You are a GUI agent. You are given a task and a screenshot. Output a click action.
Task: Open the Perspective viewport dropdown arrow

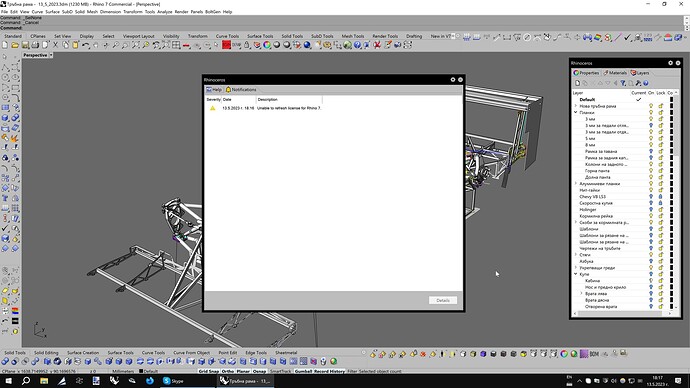51,55
